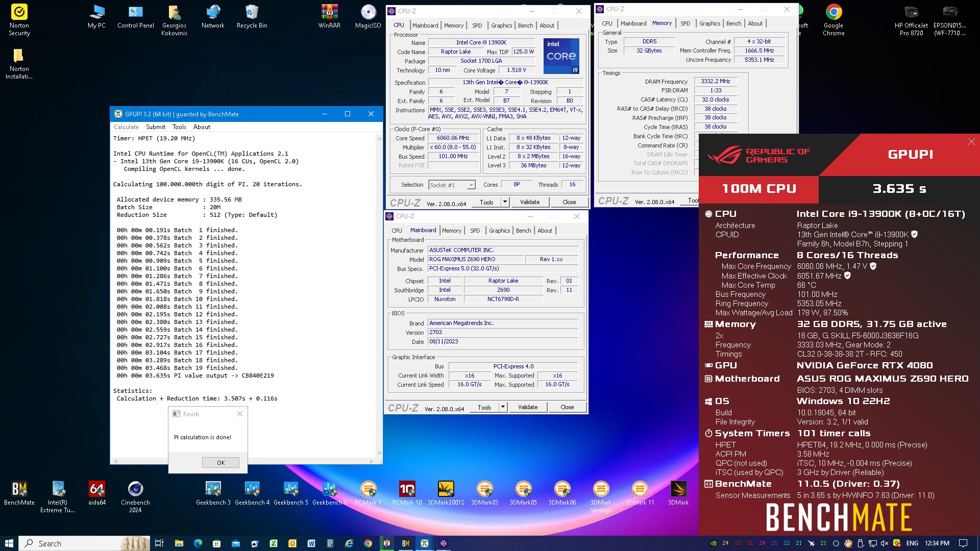The width and height of the screenshot is (980, 551).
Task: Click Close in CPU-Z CPU window
Action: [x=569, y=202]
